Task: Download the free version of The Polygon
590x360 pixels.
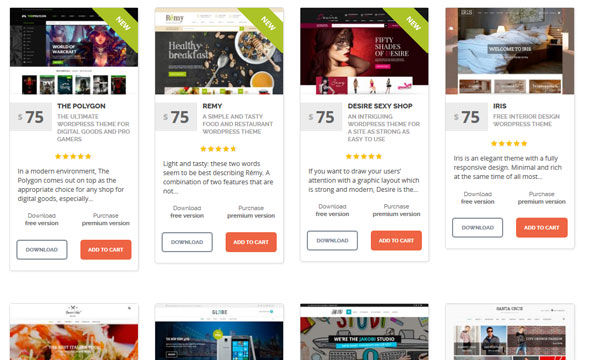Action: [42, 250]
